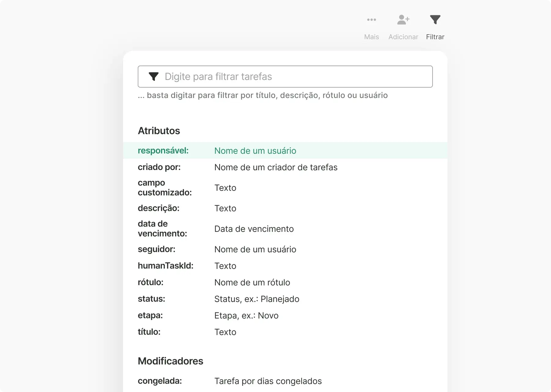Click the funnel icon inside the filter field
This screenshot has width=551, height=392.
(x=153, y=77)
